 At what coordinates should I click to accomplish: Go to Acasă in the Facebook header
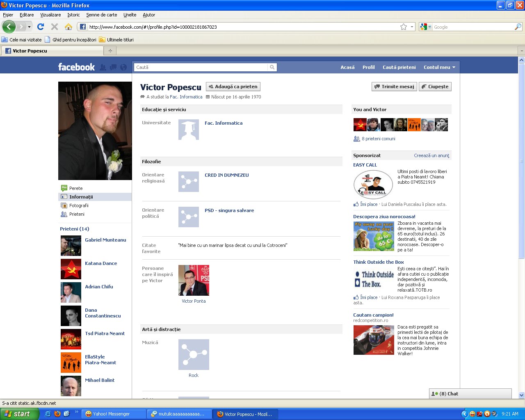click(x=347, y=67)
